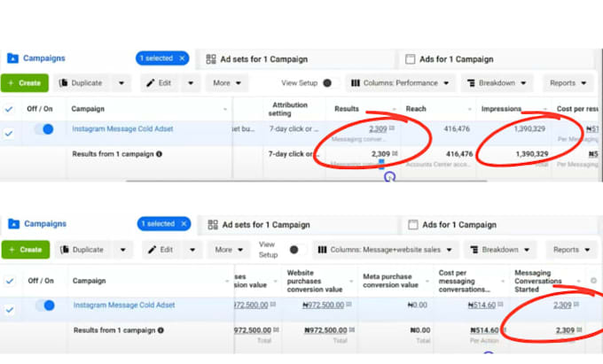Click the 416,476 reach value in campaign row
Image resolution: width=603 pixels, height=364 pixels.
(x=457, y=128)
